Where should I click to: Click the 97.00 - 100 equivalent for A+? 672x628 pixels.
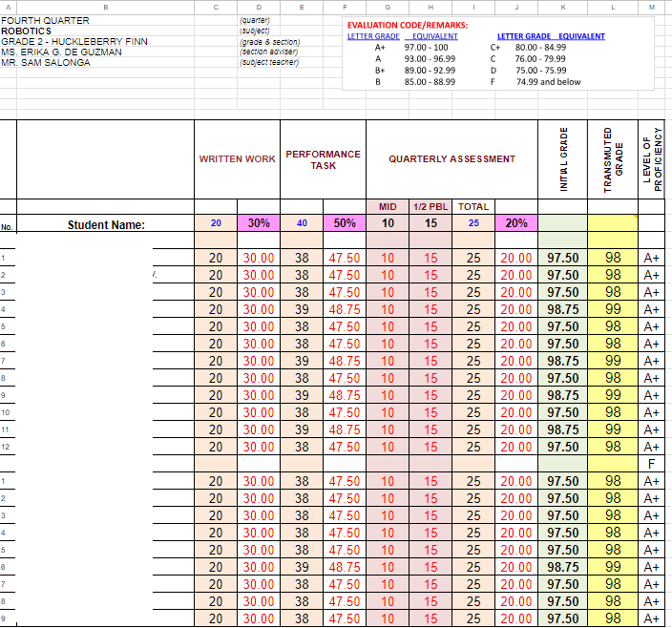click(426, 48)
